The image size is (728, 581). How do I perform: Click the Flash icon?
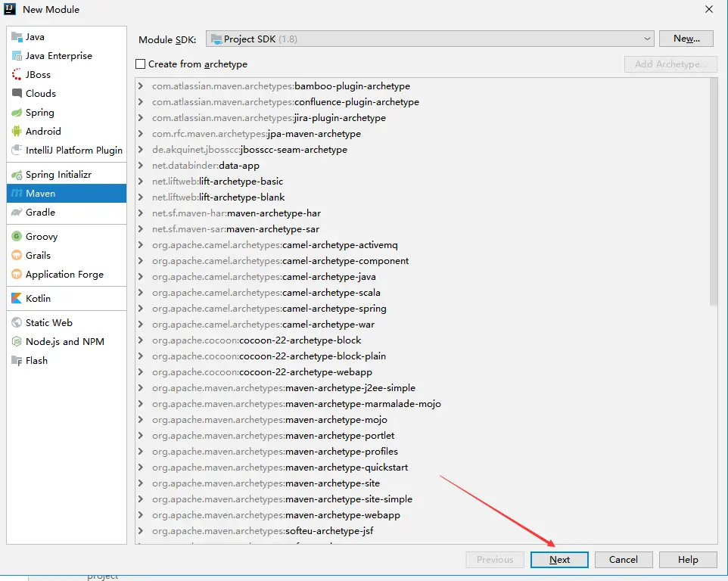(x=17, y=361)
